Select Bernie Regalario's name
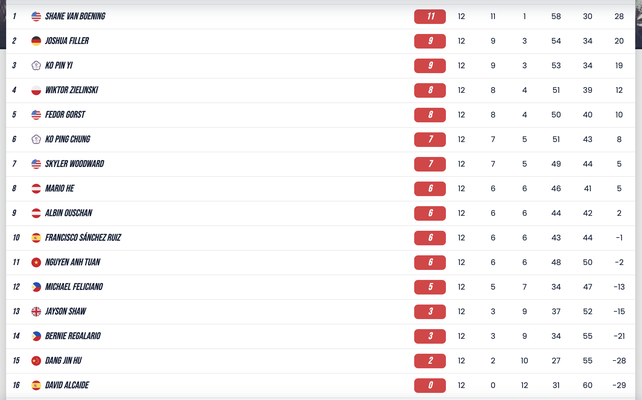This screenshot has height=400, width=642. click(x=73, y=336)
